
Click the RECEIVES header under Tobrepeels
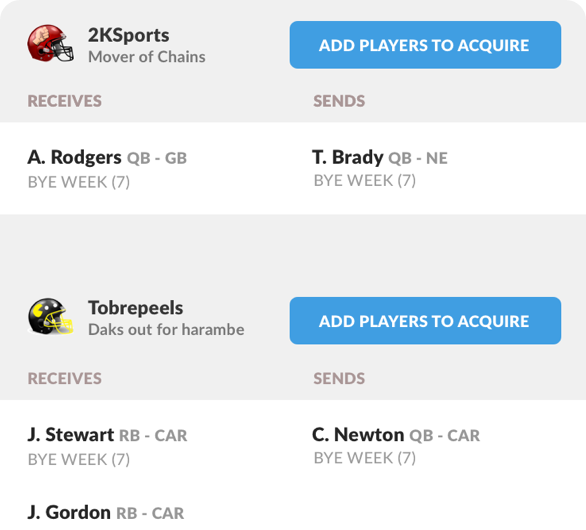pos(65,378)
